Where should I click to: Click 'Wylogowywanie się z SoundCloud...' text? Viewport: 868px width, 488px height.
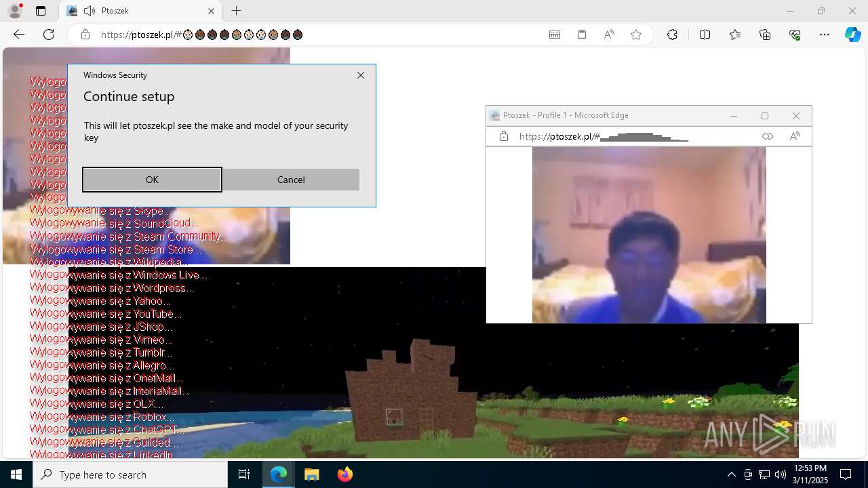(114, 224)
